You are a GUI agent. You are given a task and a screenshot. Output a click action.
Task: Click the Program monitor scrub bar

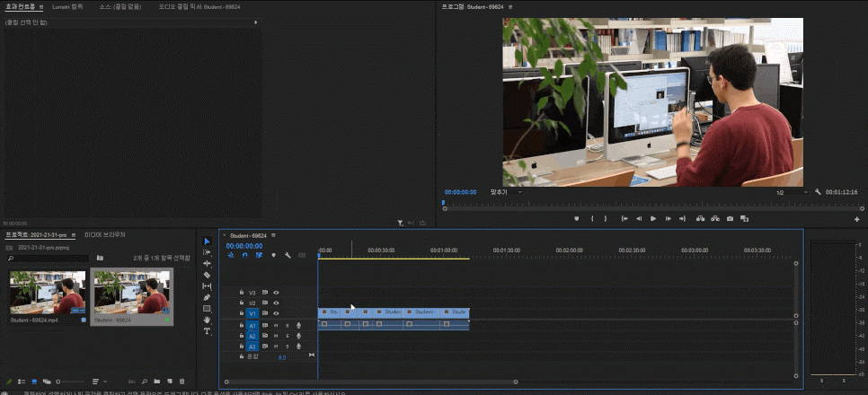tap(652, 208)
